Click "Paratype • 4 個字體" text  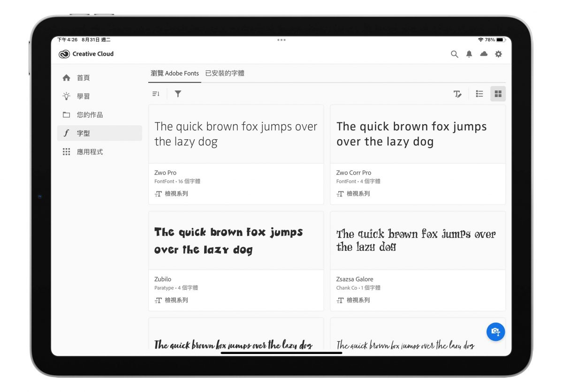pyautogui.click(x=176, y=288)
